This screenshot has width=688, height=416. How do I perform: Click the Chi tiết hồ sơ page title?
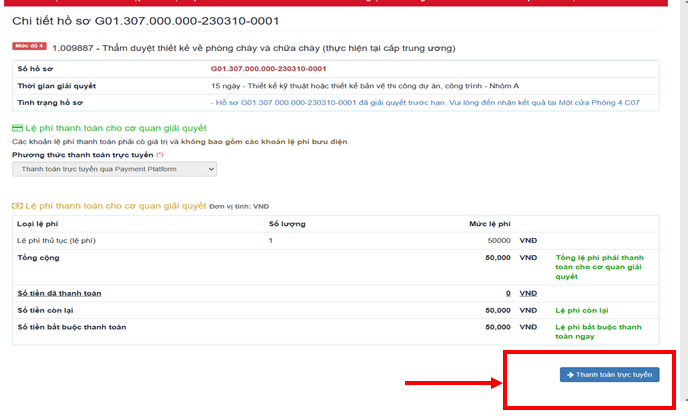(145, 20)
